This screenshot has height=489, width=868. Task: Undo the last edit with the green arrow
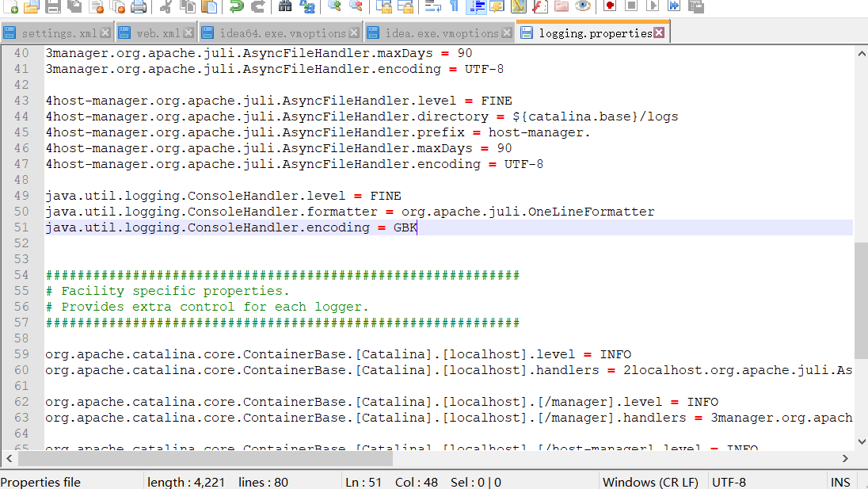tap(237, 6)
